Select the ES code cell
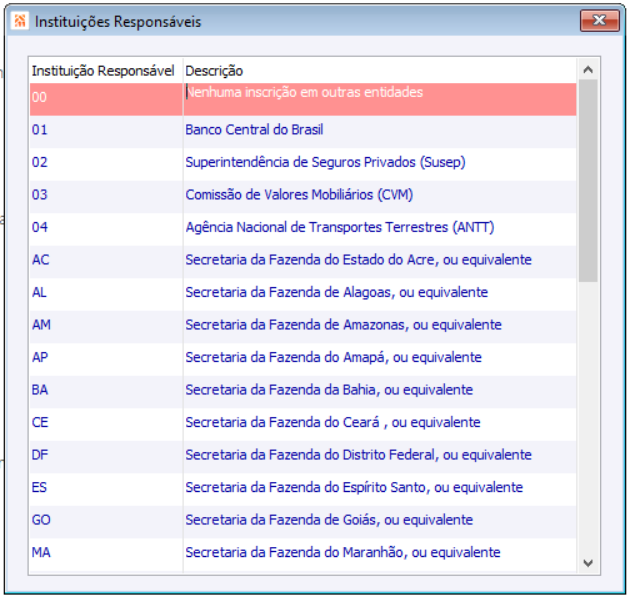The height and width of the screenshot is (597, 630). click(106, 488)
